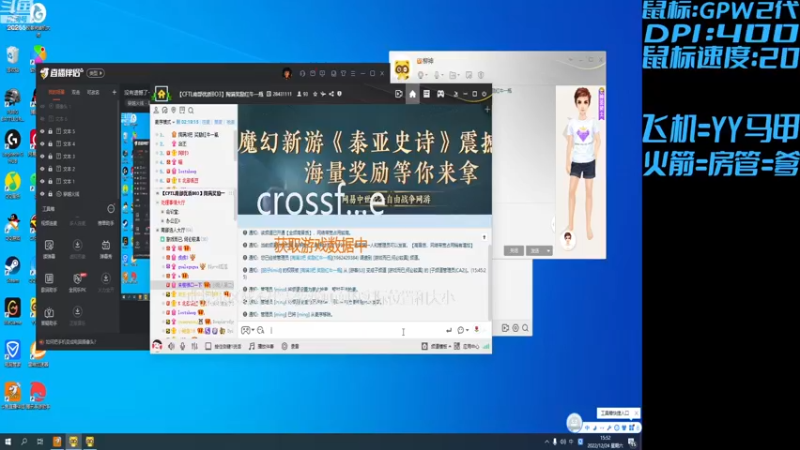Toggle the microphone in YY bottom toolbar
The image size is (800, 450).
183,346
